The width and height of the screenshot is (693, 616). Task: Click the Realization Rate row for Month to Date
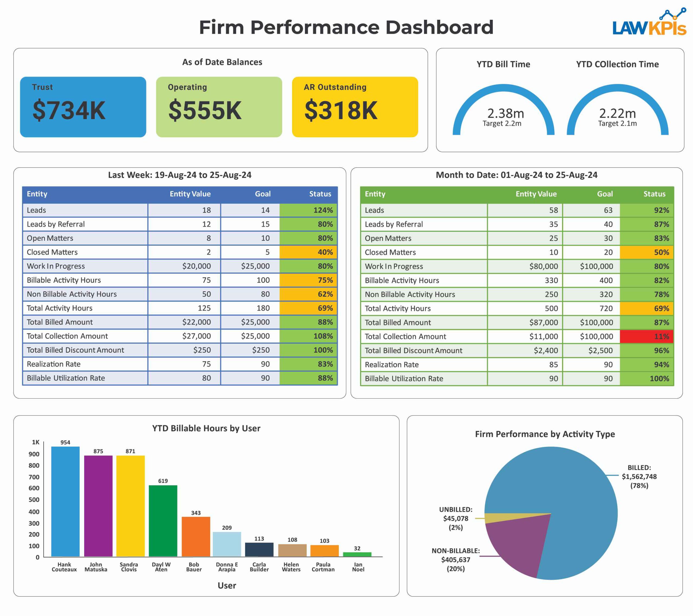[x=392, y=365]
